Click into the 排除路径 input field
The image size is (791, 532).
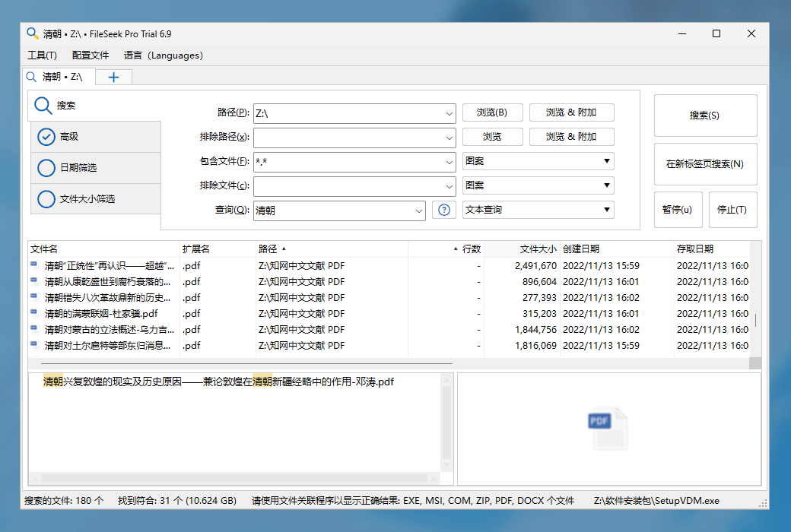click(348, 138)
